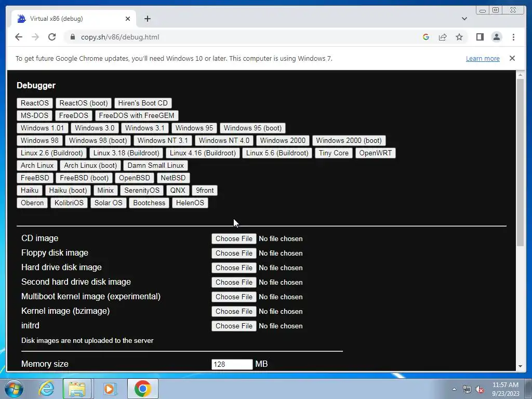Choose File for CD image
This screenshot has width=532, height=399.
tap(234, 239)
